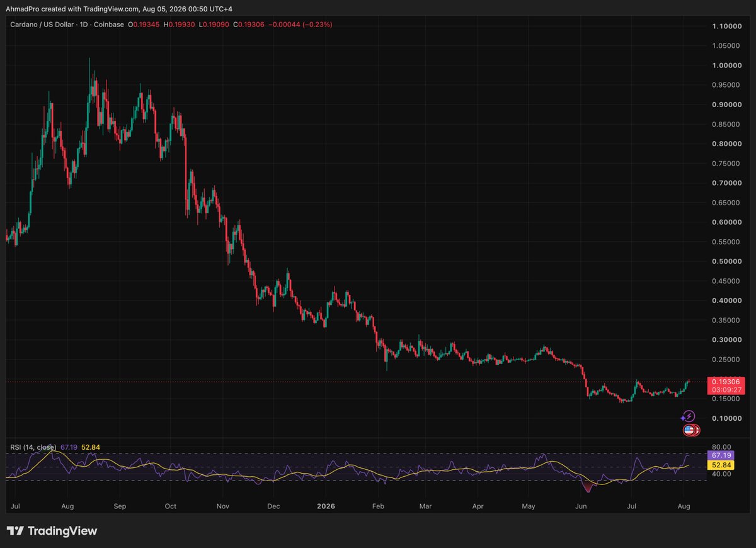756x548 pixels.
Task: Click the 2026 year label on time axis
Action: point(326,506)
